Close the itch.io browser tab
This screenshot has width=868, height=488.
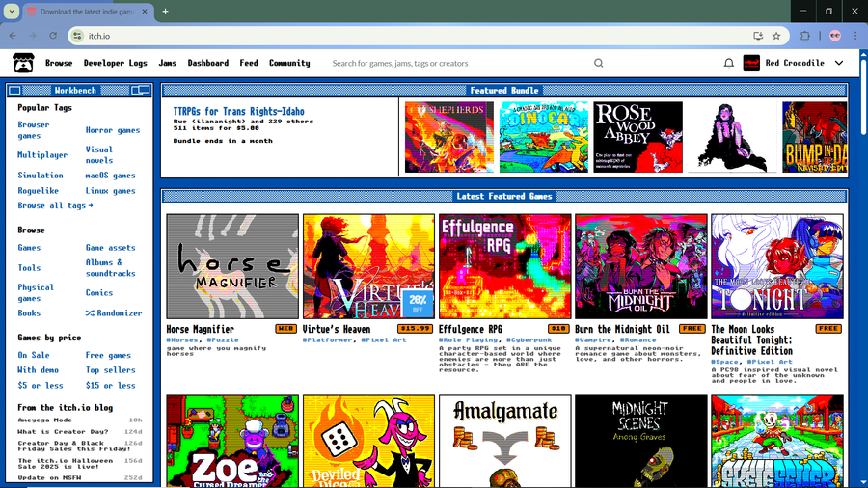[x=145, y=11]
